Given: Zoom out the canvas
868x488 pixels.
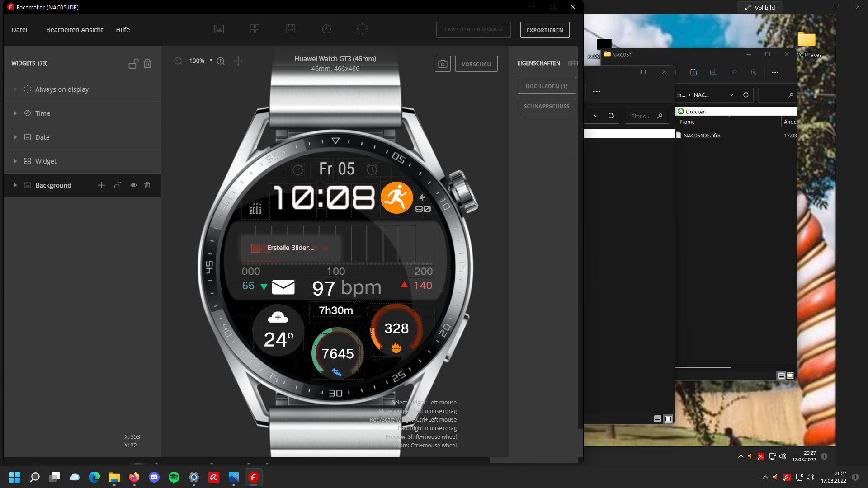Looking at the screenshot, I should pos(178,61).
